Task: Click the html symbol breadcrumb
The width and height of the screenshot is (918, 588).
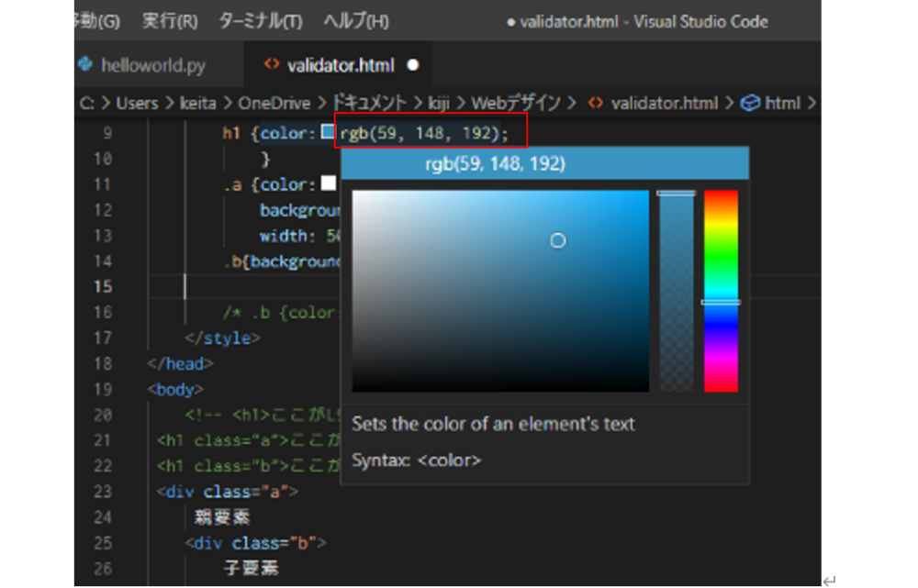Action: [782, 104]
